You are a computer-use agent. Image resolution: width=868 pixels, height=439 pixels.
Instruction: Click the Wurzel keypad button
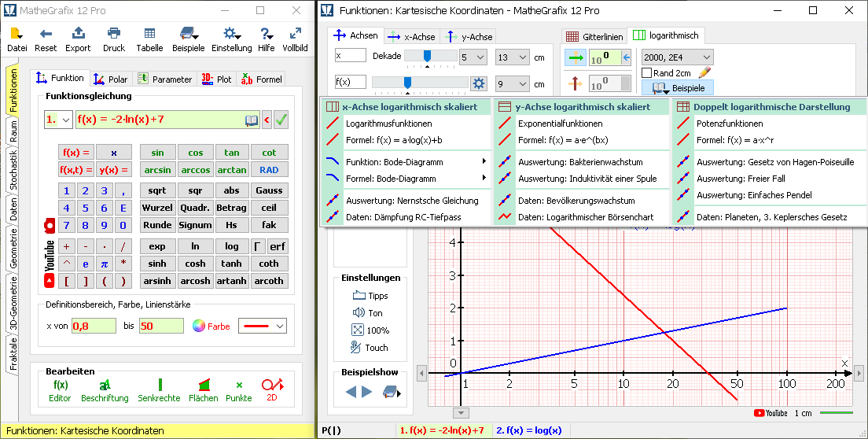pos(158,208)
